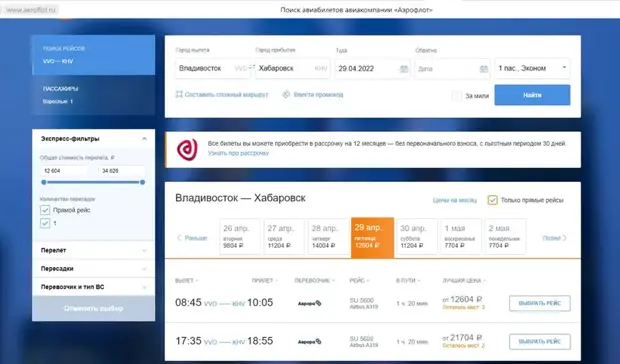Screen dimensions: 620x364
Task: Sort flights by Рейс column
Action: (359, 281)
